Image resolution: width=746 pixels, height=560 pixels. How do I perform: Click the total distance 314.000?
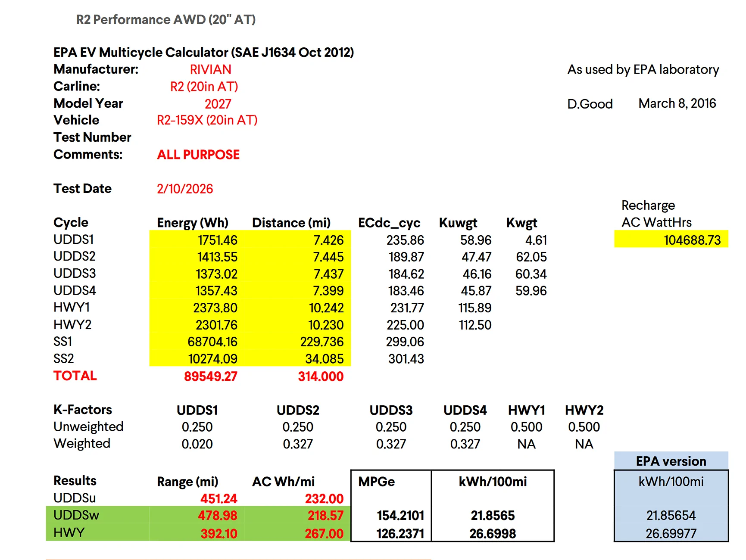pos(321,376)
